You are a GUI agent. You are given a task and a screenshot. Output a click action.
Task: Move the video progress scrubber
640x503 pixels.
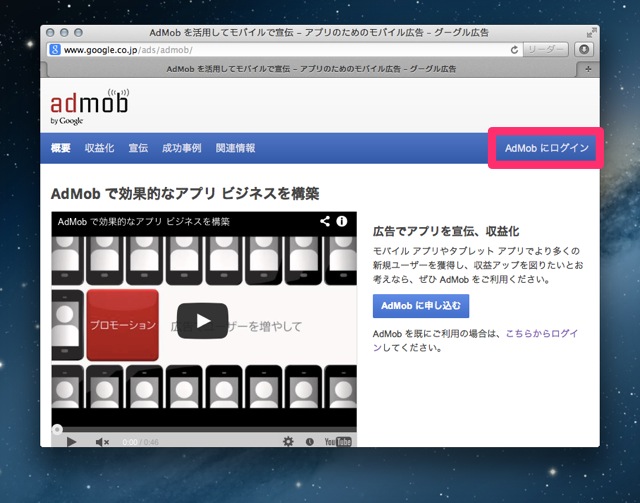click(x=58, y=430)
